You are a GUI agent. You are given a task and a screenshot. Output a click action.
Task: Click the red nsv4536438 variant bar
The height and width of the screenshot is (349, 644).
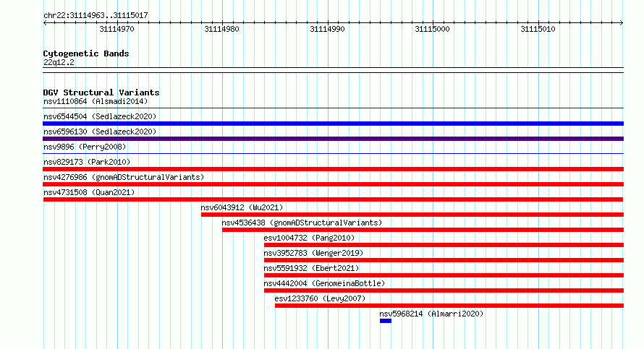click(423, 230)
